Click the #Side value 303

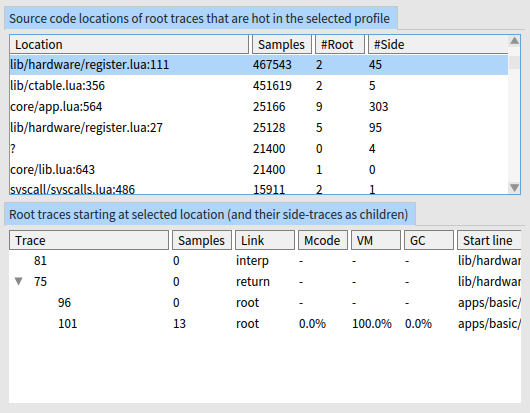[379, 106]
